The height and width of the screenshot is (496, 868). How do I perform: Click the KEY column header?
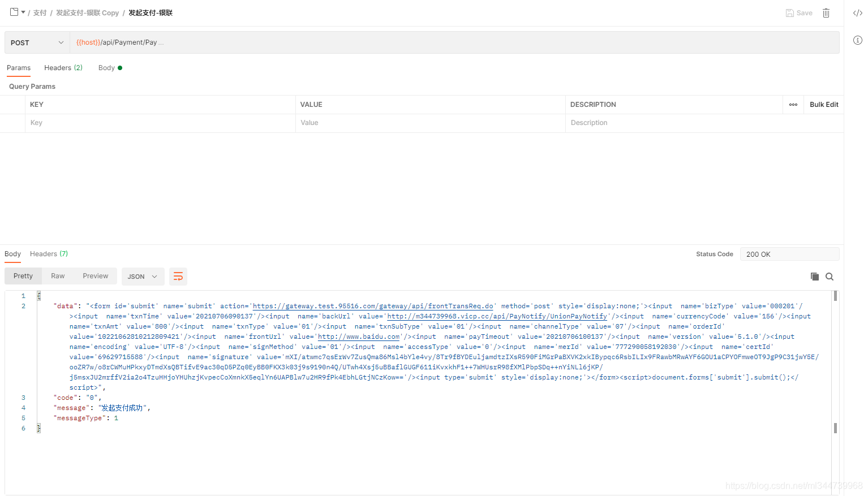tap(37, 105)
